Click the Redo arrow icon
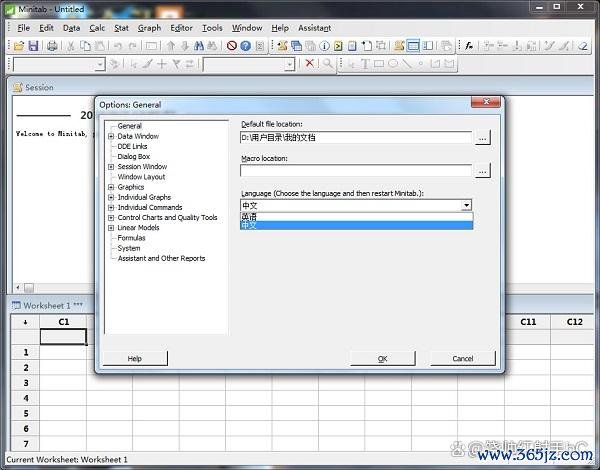The width and height of the screenshot is (600, 470). 132,46
